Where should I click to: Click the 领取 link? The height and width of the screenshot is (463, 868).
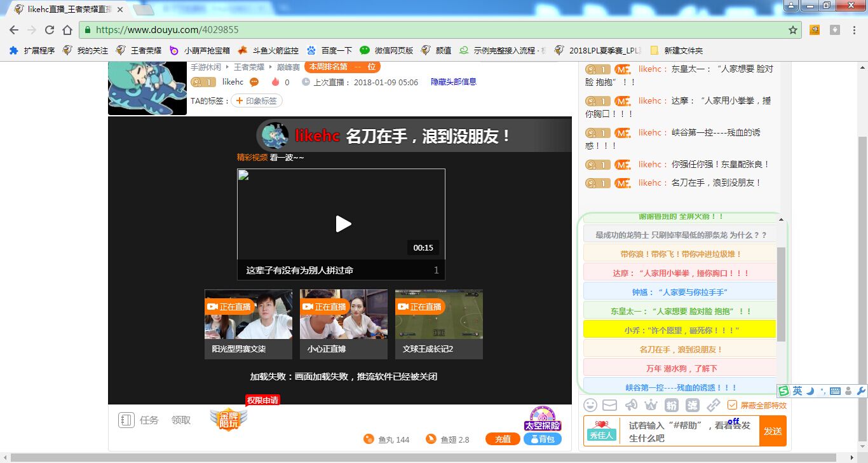(x=181, y=420)
